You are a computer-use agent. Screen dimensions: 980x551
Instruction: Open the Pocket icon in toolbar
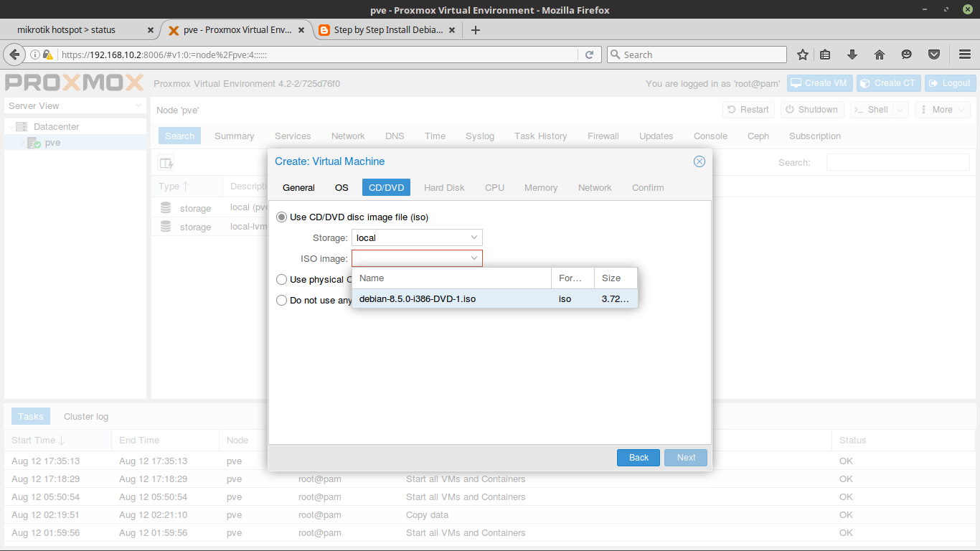(934, 55)
